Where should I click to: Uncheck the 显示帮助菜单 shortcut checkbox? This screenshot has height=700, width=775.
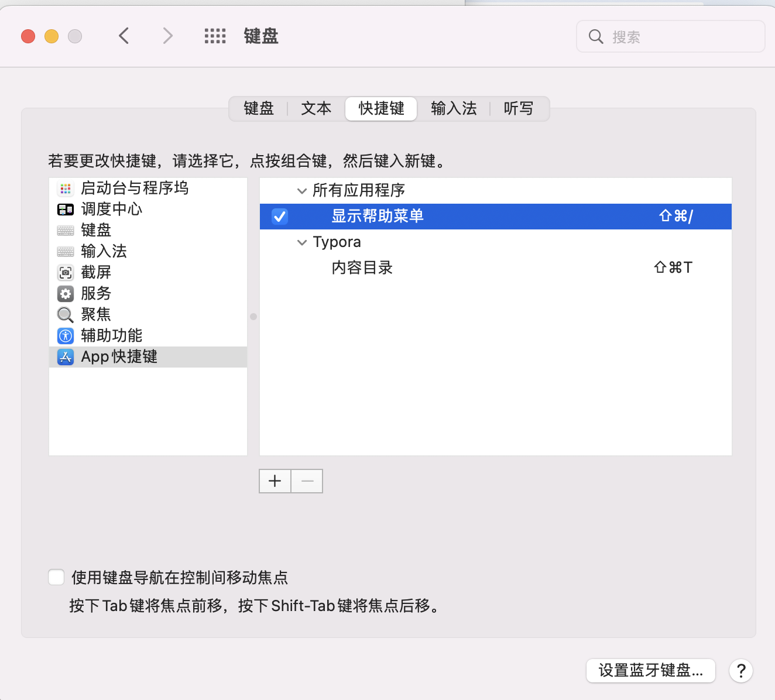coord(280,217)
